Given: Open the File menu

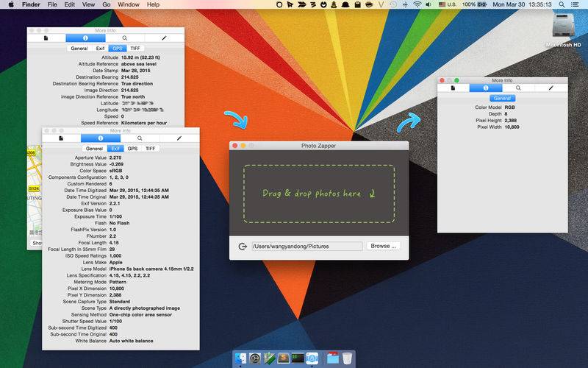Looking at the screenshot, I should (52, 4).
